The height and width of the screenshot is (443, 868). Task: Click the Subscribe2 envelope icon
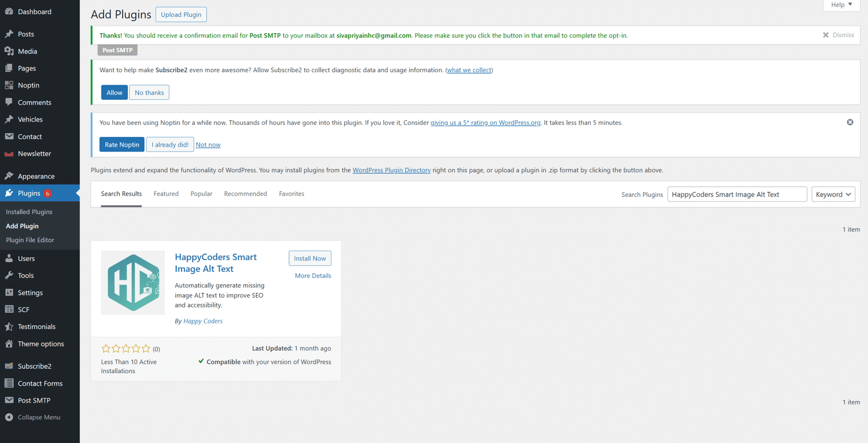tap(9, 366)
